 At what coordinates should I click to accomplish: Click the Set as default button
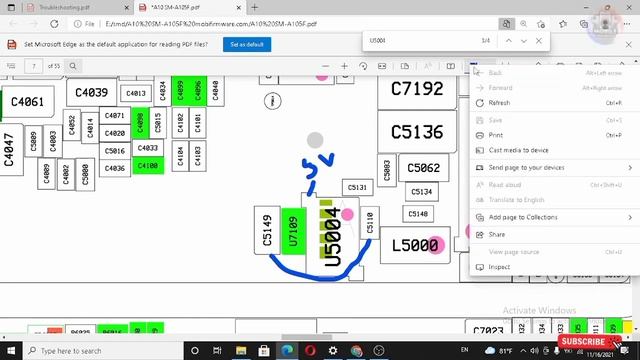click(247, 44)
